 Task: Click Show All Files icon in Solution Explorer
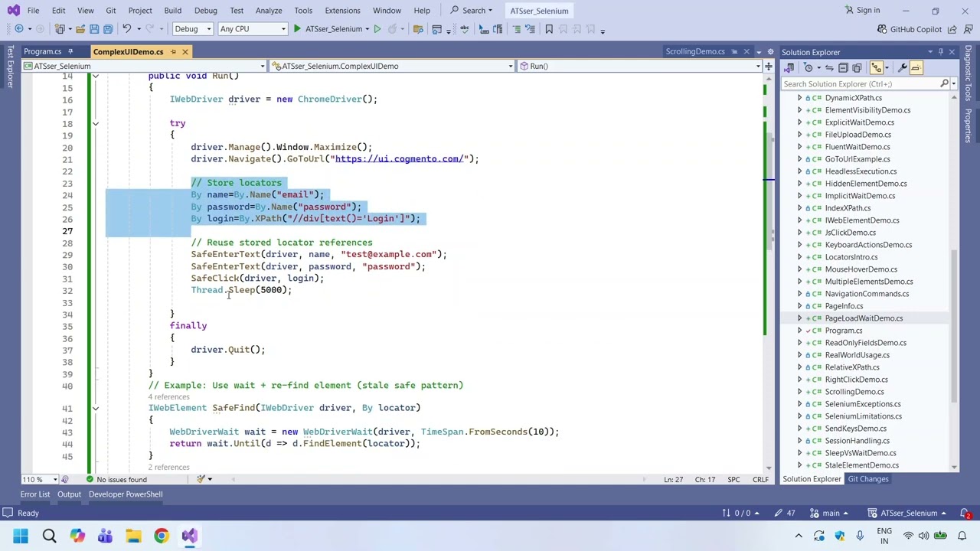tap(857, 68)
